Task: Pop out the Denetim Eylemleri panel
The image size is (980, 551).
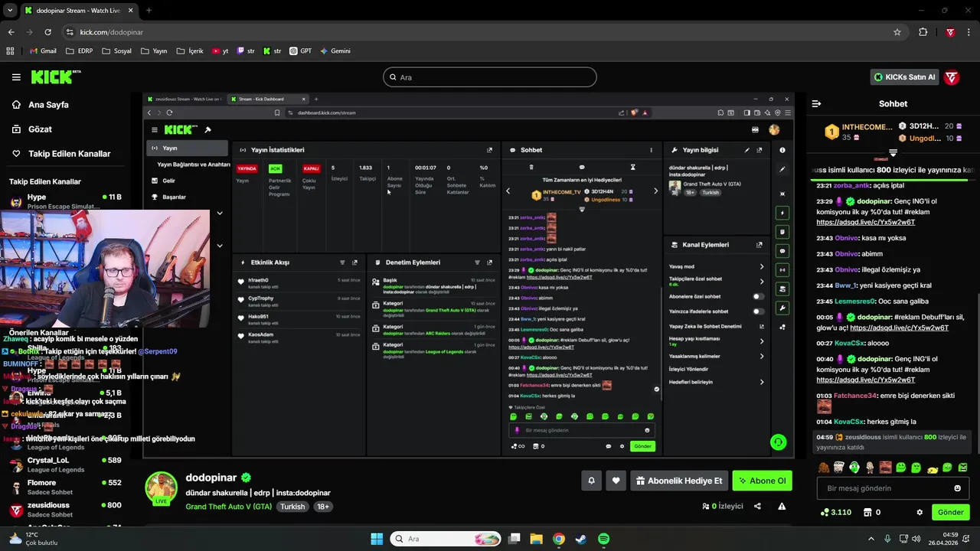Action: coord(490,262)
